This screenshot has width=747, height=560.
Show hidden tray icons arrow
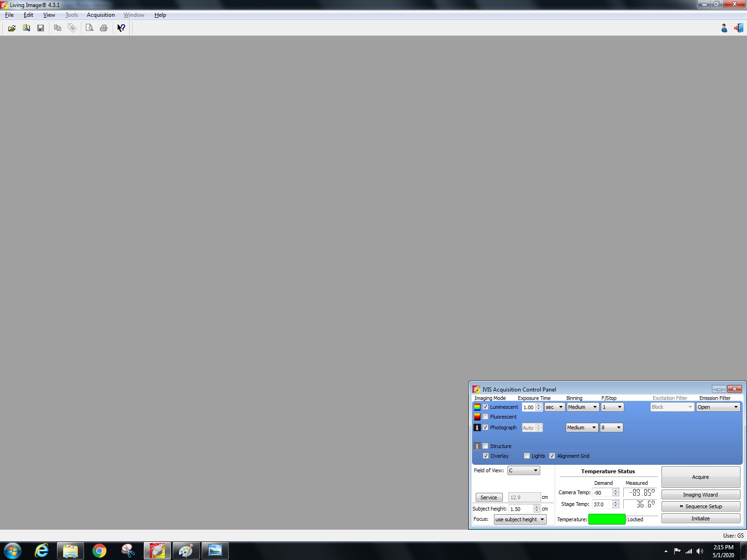click(666, 551)
